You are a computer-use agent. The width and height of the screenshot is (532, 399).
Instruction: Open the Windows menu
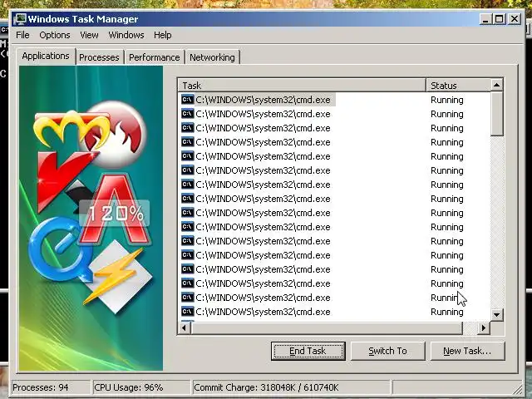(x=126, y=35)
